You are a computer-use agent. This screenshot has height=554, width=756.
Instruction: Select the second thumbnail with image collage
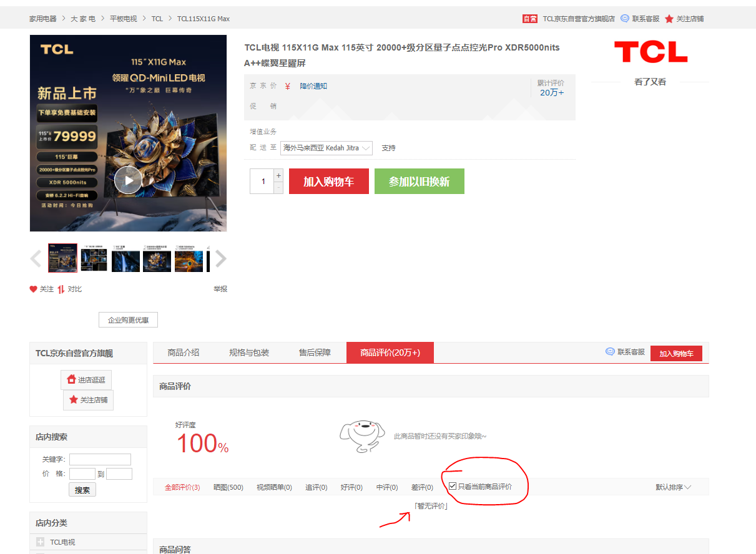click(94, 258)
